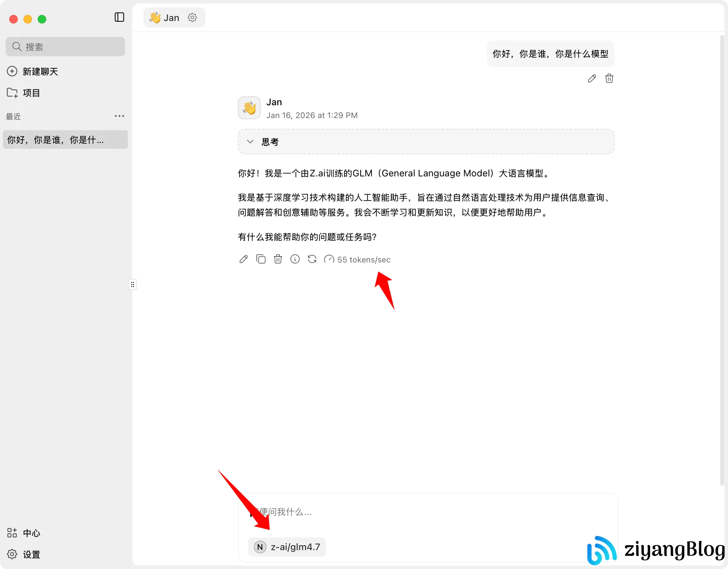
Task: Open the 最近 more options menu
Action: point(119,116)
